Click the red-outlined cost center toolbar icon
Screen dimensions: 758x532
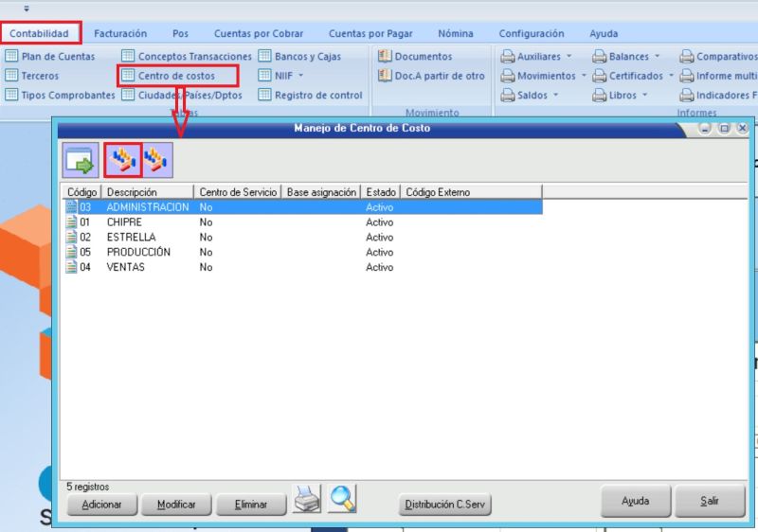point(122,160)
